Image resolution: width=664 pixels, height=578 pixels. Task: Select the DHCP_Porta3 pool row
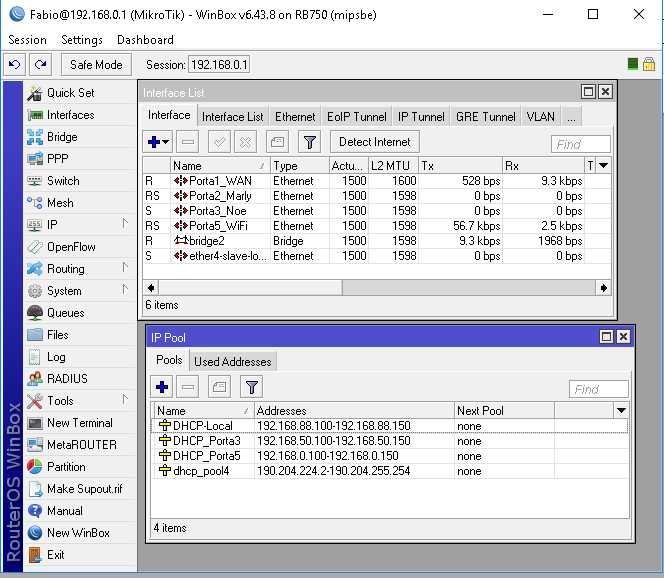(x=390, y=441)
